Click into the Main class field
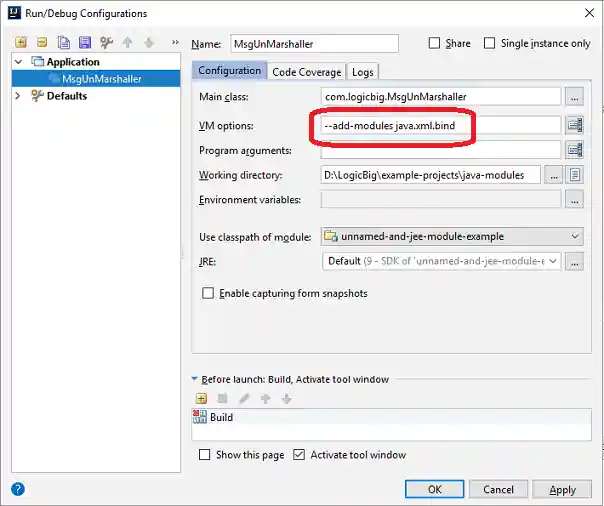Image resolution: width=604 pixels, height=506 pixels. pos(441,96)
